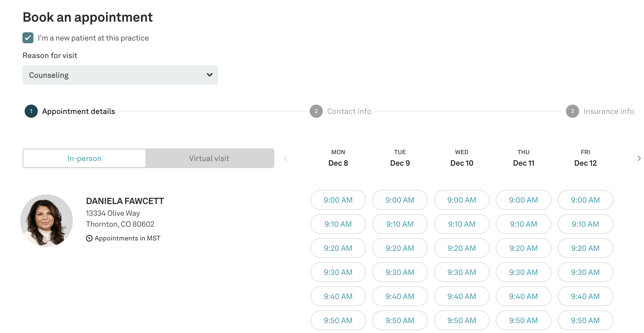This screenshot has height=333, width=644.
Task: Pick the 9:30 AM slot on Wednesday Dec 10
Action: pos(462,272)
